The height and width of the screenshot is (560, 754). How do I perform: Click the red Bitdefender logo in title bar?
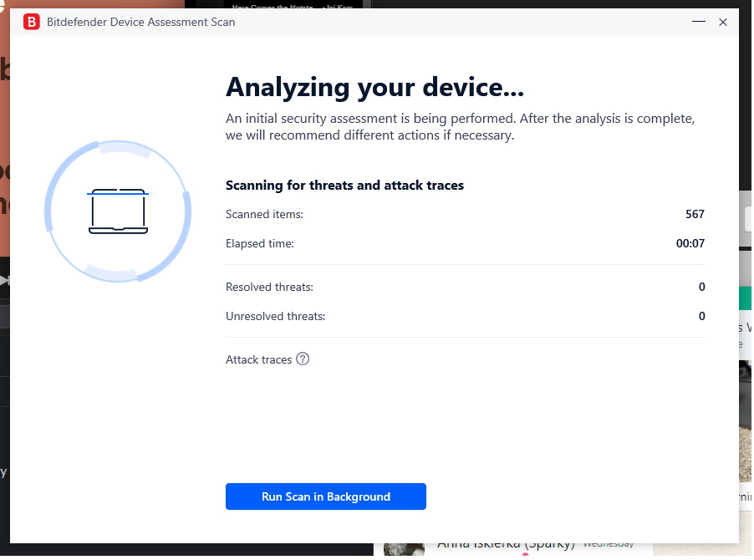click(32, 22)
